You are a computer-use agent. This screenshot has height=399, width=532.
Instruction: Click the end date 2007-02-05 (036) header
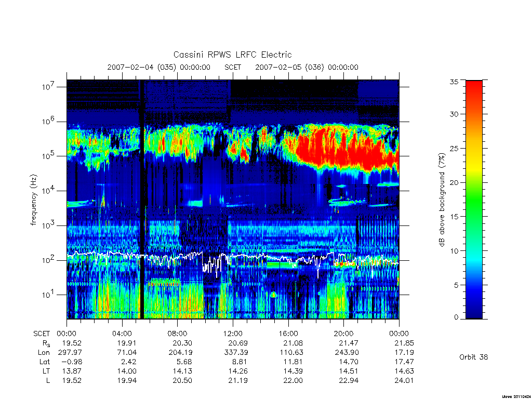(x=307, y=67)
